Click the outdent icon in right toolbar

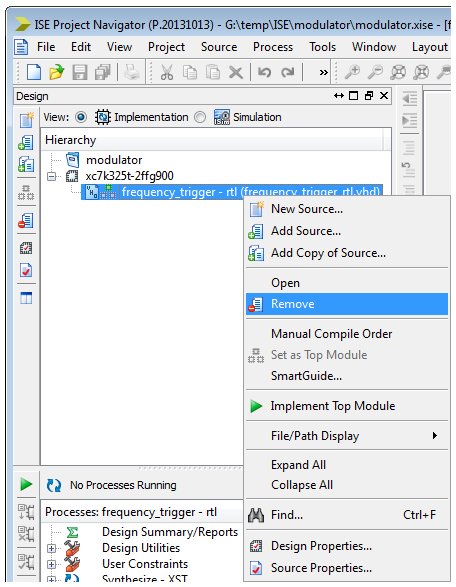(409, 99)
